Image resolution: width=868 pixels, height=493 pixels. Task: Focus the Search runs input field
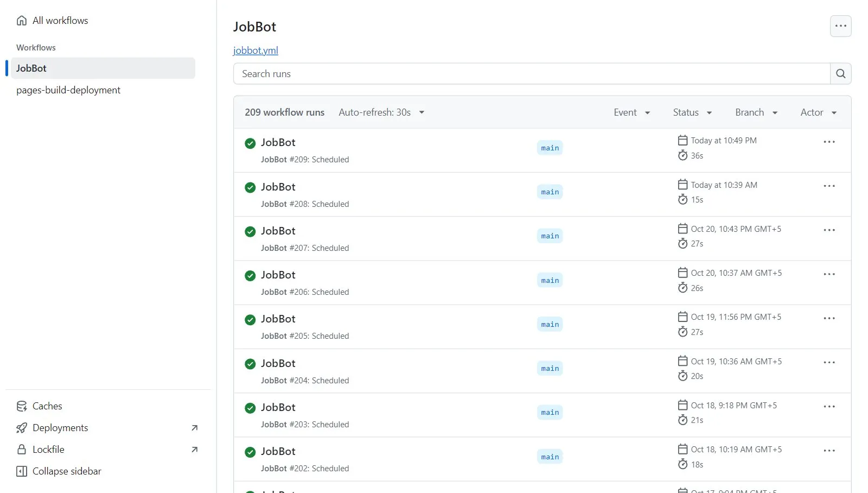(532, 74)
